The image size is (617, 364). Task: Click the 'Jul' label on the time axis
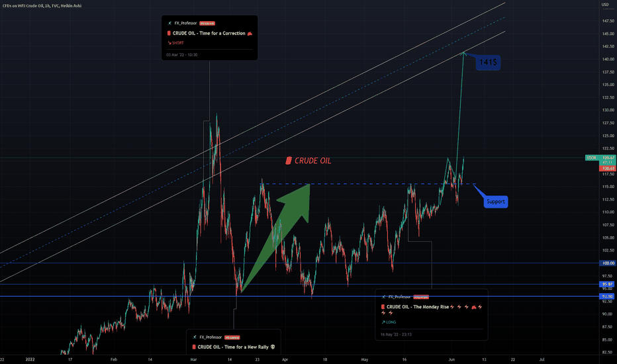[542, 359]
